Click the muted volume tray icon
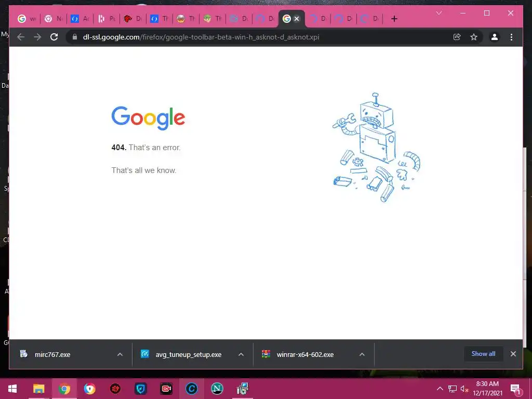The height and width of the screenshot is (399, 532). tap(464, 389)
